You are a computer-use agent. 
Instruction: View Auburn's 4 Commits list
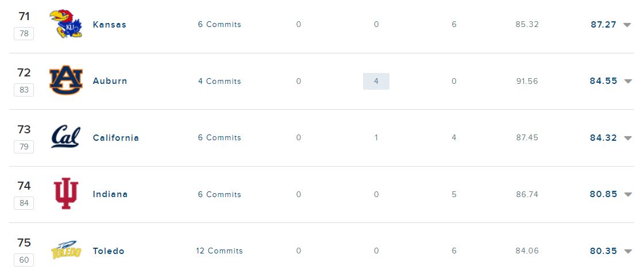(219, 81)
